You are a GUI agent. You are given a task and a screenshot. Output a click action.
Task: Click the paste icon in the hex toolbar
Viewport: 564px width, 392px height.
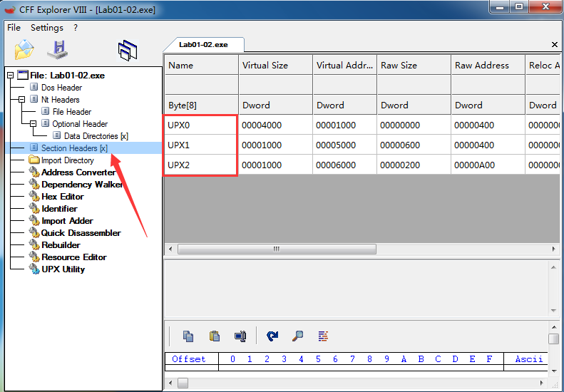(x=215, y=336)
